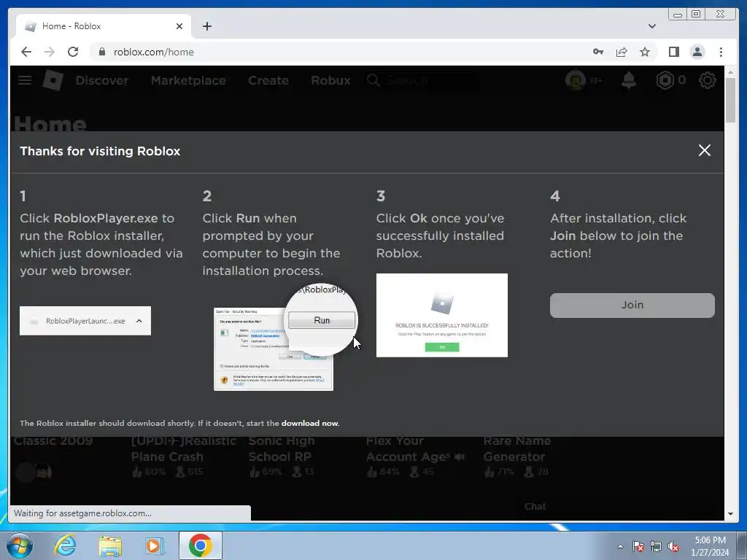Click the gray Join button
Screen dimensions: 747x560
(x=632, y=306)
